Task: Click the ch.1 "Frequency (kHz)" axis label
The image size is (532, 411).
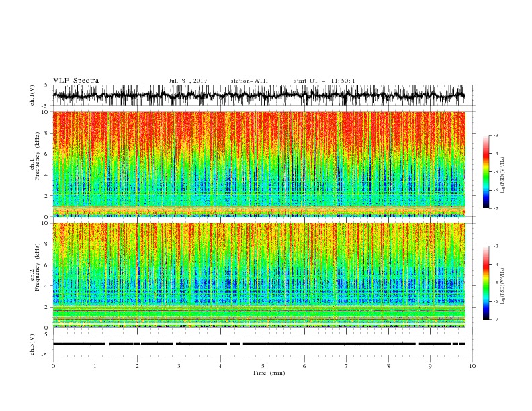Action: tap(38, 154)
